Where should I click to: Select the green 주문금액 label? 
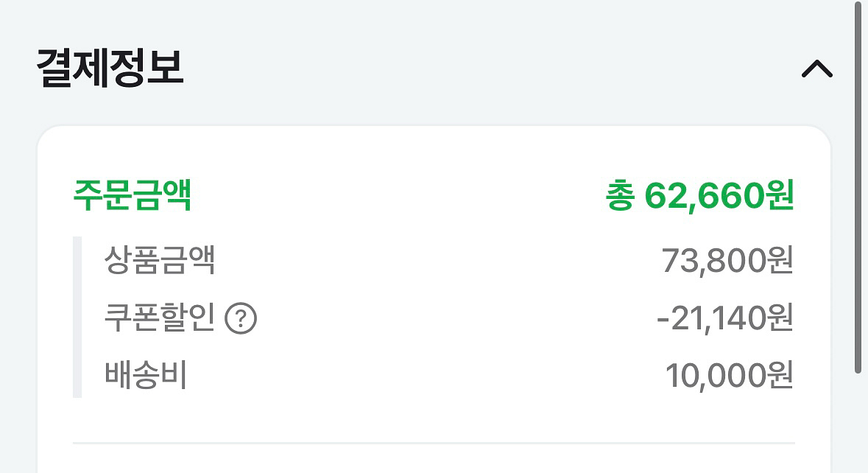133,196
